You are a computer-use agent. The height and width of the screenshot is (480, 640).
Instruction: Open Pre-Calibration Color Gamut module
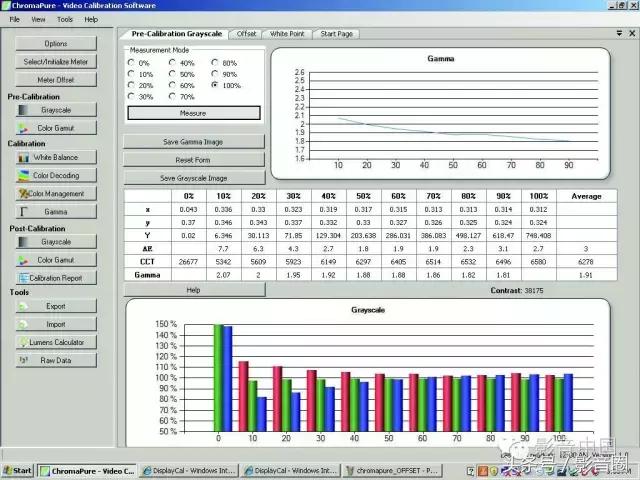click(56, 128)
